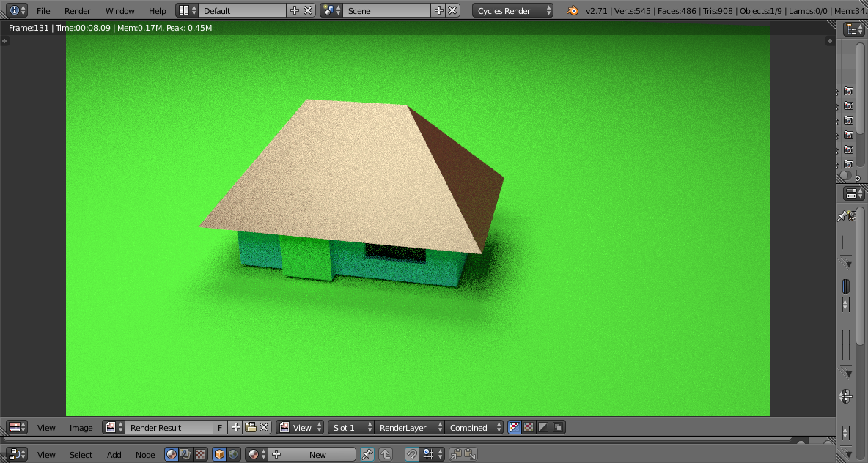The height and width of the screenshot is (463, 868).
Task: Toggle the pin node tree icon
Action: [367, 455]
